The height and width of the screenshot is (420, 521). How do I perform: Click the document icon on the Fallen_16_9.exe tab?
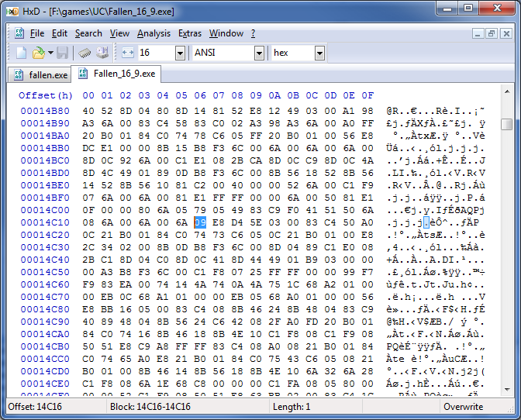tap(83, 74)
